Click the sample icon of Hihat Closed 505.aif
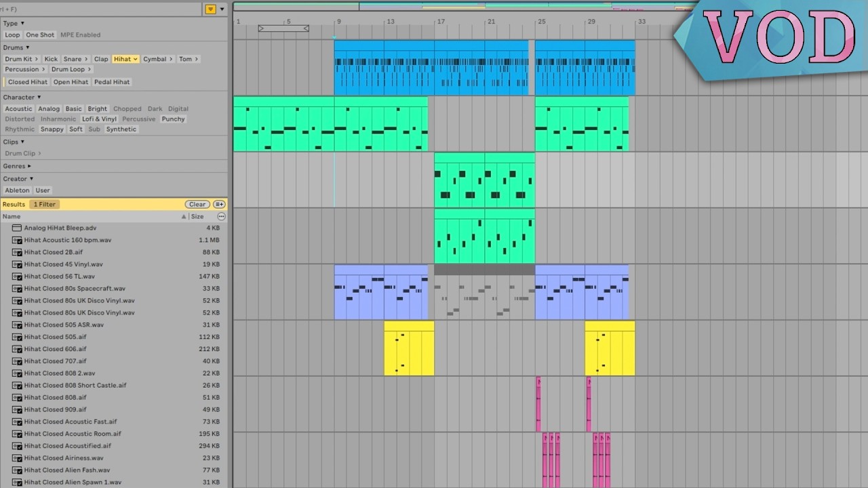 click(x=17, y=337)
